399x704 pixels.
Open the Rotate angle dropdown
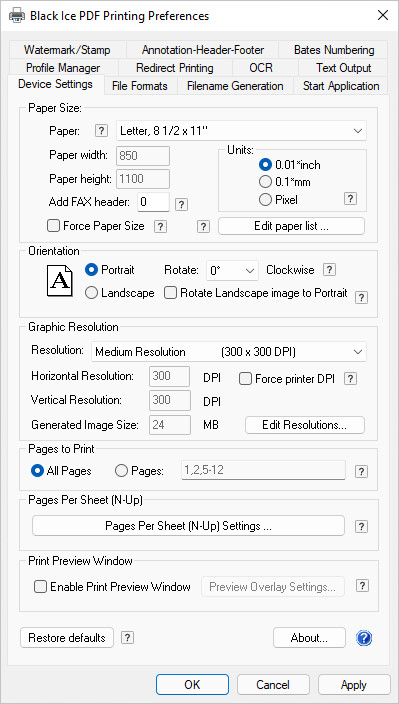[232, 271]
